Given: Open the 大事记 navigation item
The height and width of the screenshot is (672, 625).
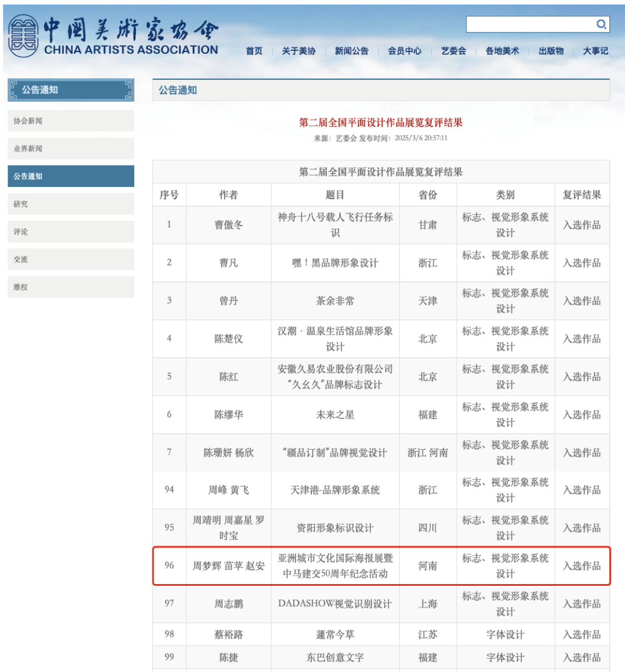Looking at the screenshot, I should tap(595, 51).
